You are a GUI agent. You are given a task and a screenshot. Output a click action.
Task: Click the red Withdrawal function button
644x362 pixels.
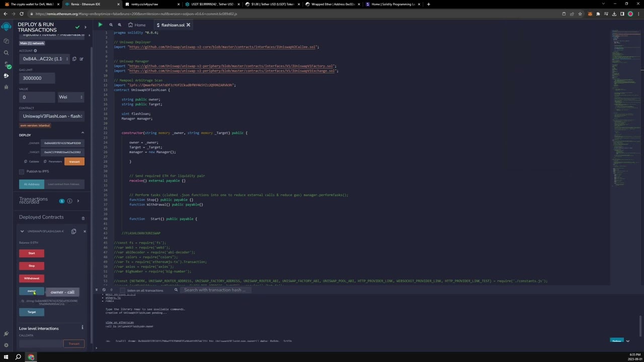tap(32, 279)
